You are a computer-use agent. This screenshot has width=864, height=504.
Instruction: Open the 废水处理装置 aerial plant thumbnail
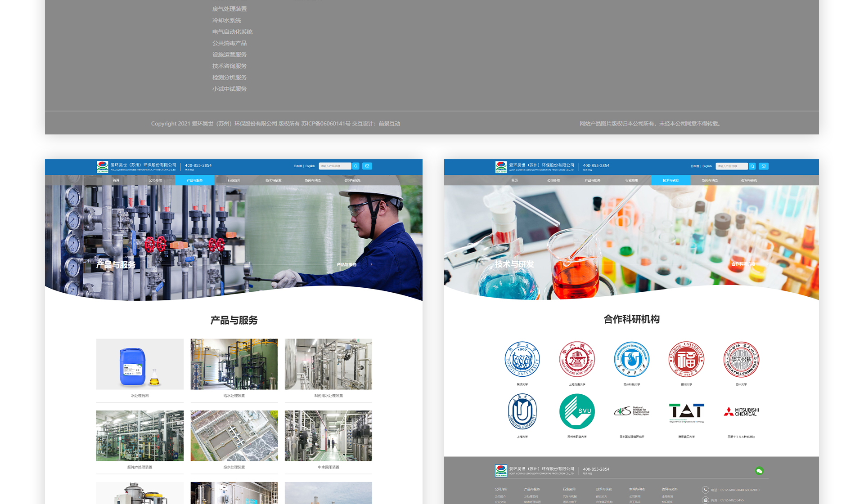(x=234, y=436)
